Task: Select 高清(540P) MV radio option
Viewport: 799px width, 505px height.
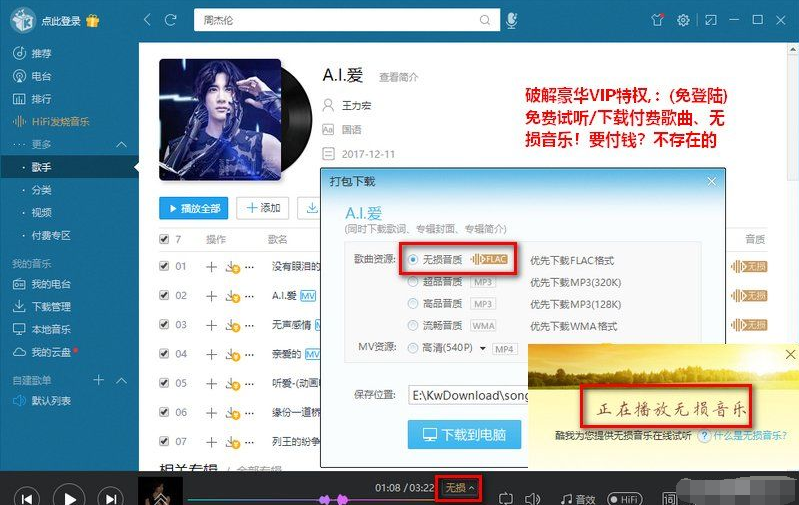Action: point(413,348)
